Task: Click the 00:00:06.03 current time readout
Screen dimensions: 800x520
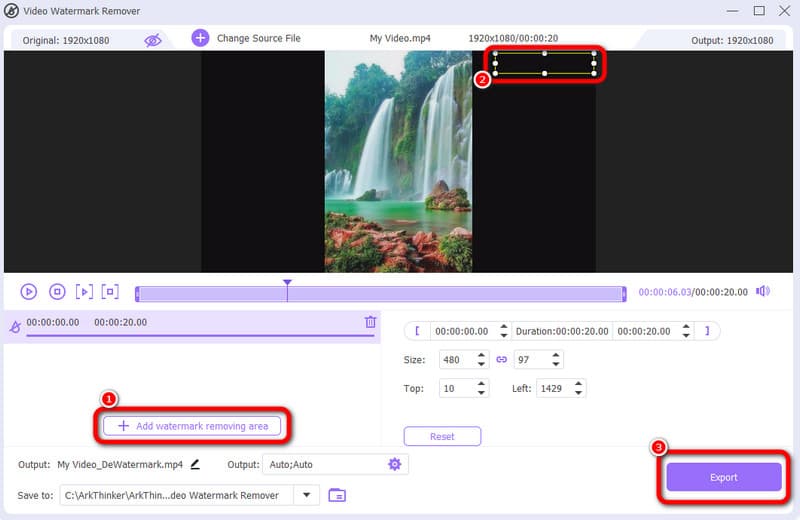Action: 665,292
